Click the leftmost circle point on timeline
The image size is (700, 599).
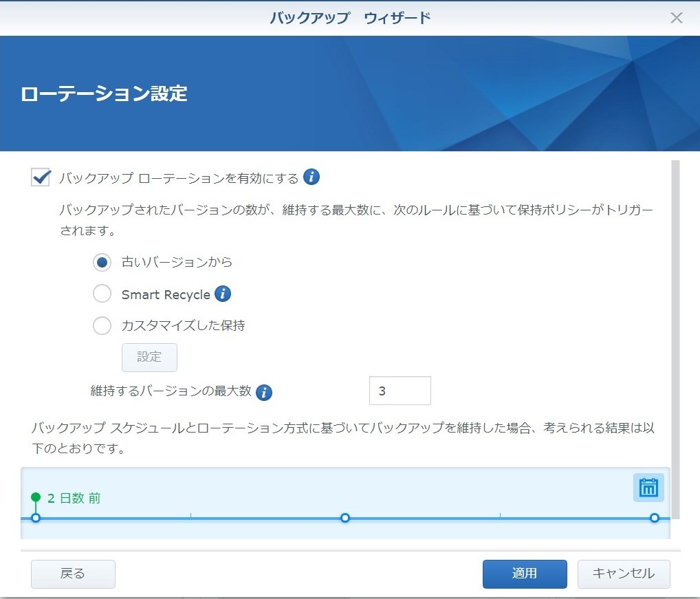36,518
